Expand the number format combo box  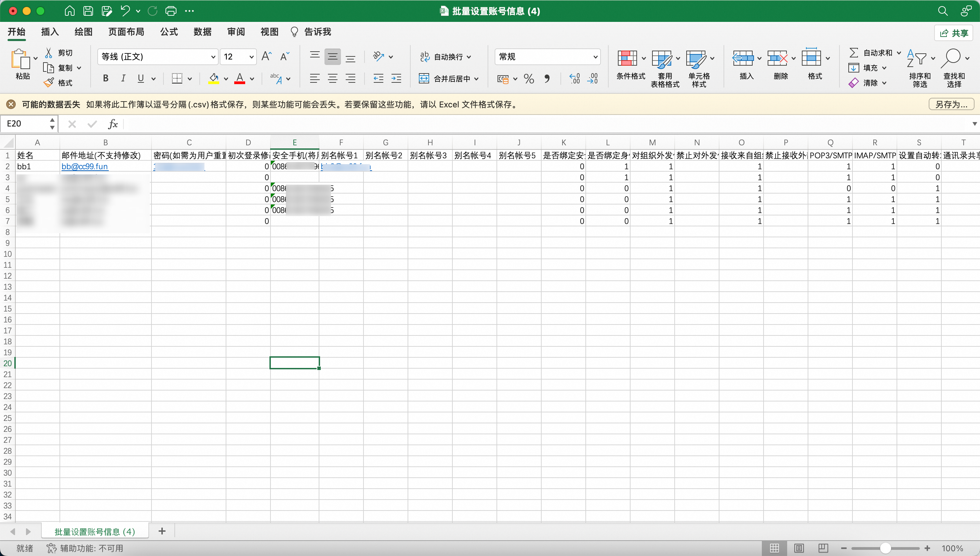click(x=595, y=57)
